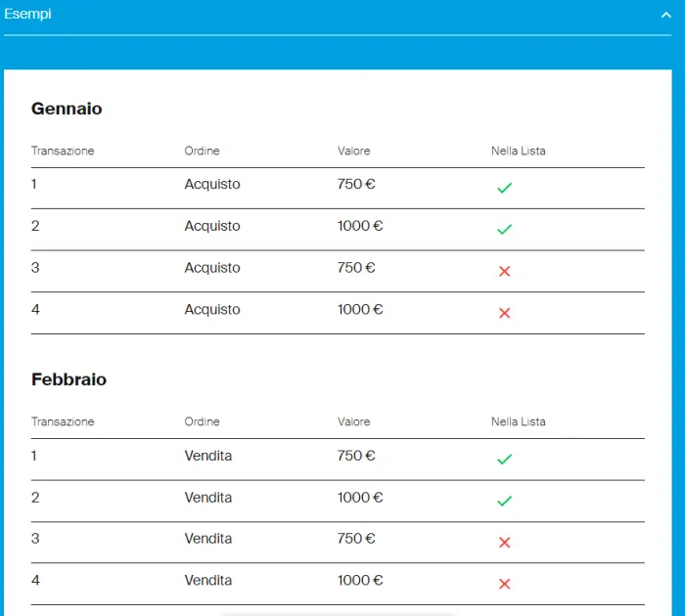Viewport: 685px width, 616px height.
Task: Click red cross for Febbraio transaction 3
Action: (x=505, y=543)
